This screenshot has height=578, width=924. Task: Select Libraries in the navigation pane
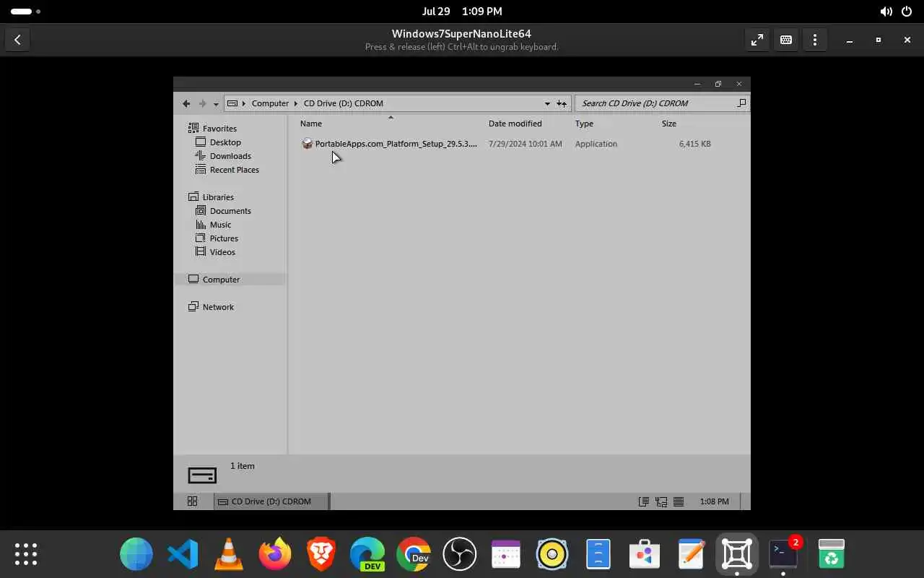(x=218, y=197)
